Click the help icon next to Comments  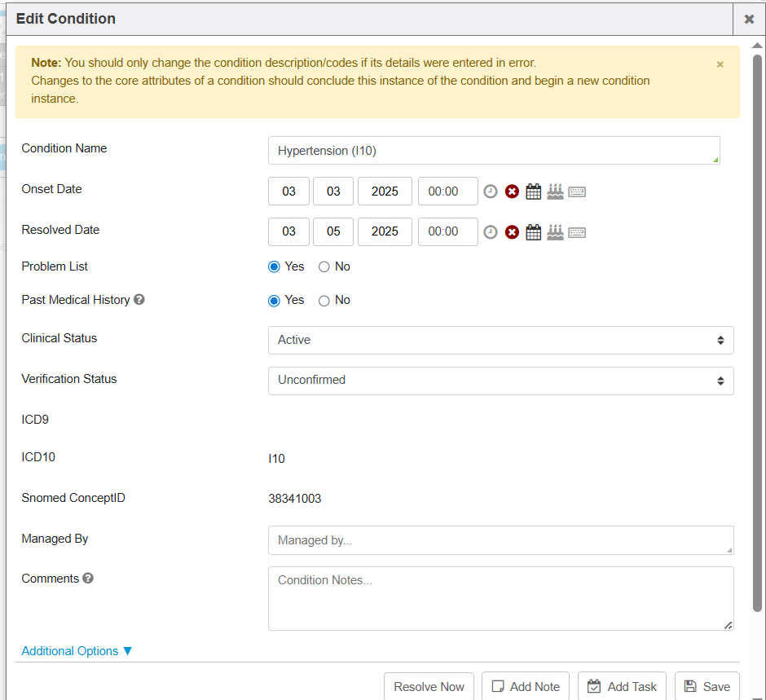click(x=88, y=579)
